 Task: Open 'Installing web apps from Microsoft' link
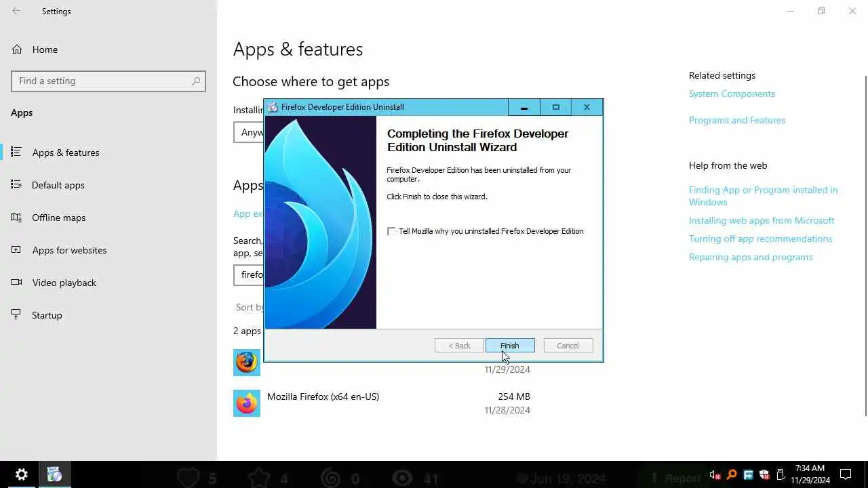point(762,220)
